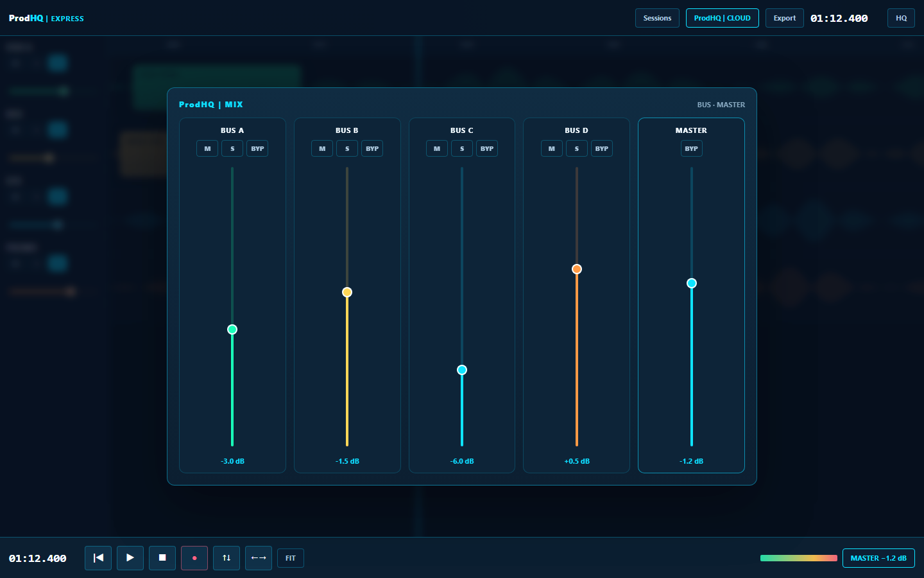Solo Bus D
Image resolution: width=924 pixels, height=578 pixels.
[577, 148]
